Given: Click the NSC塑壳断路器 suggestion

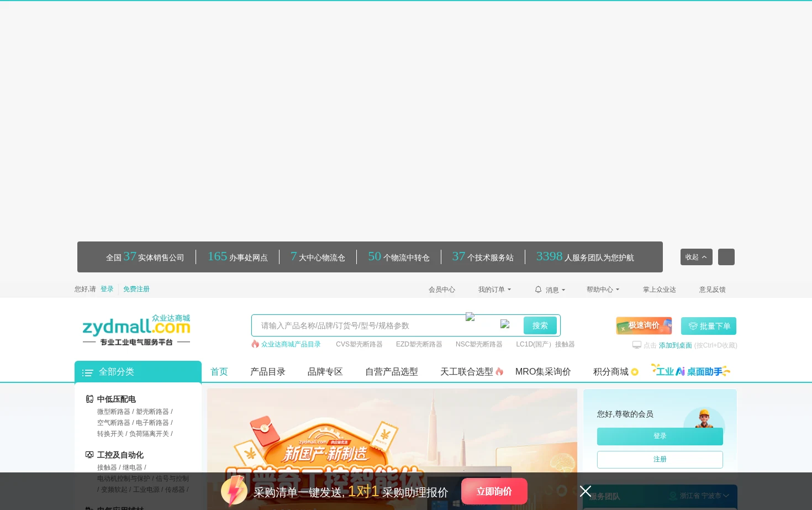Looking at the screenshot, I should 479,344.
